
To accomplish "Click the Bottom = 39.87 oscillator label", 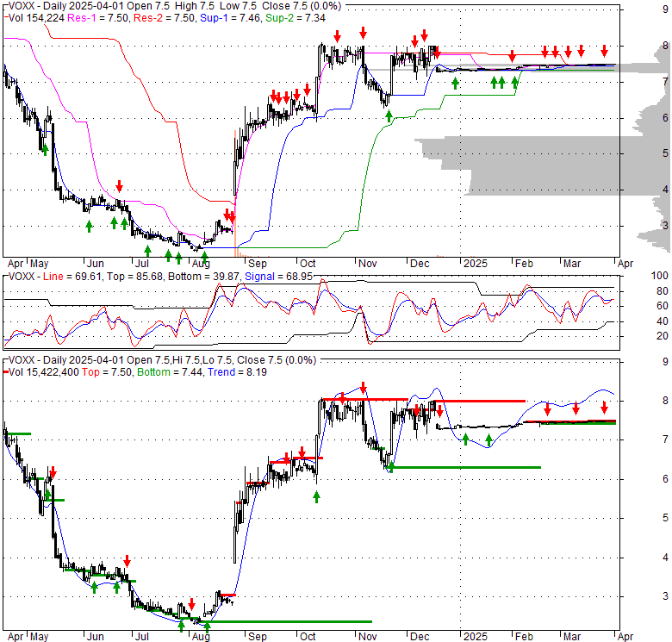I will (x=203, y=277).
